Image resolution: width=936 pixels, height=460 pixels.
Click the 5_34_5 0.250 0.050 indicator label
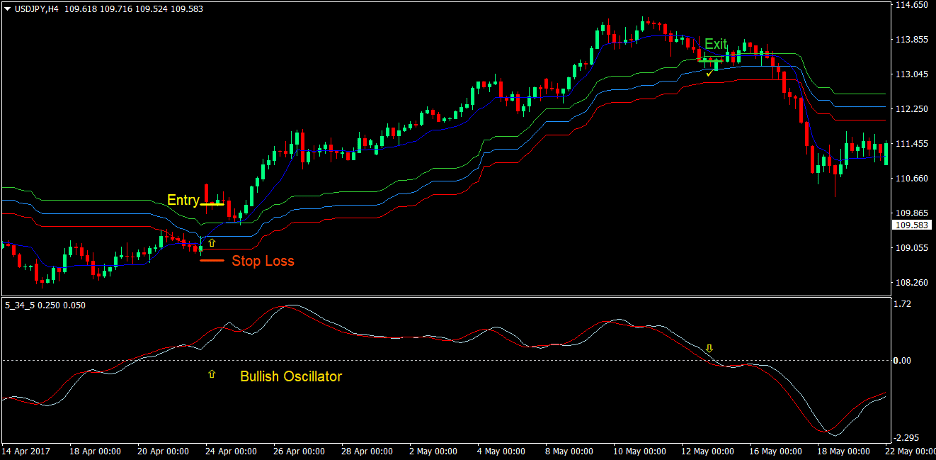pos(45,305)
